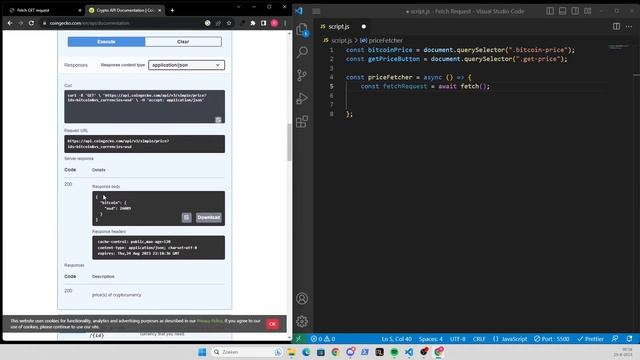640x360 pixels.
Task: Click taskbar Zoeken search box
Action: [x=247, y=352]
